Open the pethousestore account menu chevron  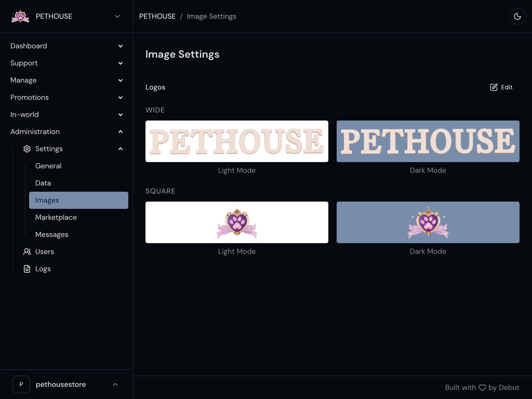click(115, 384)
